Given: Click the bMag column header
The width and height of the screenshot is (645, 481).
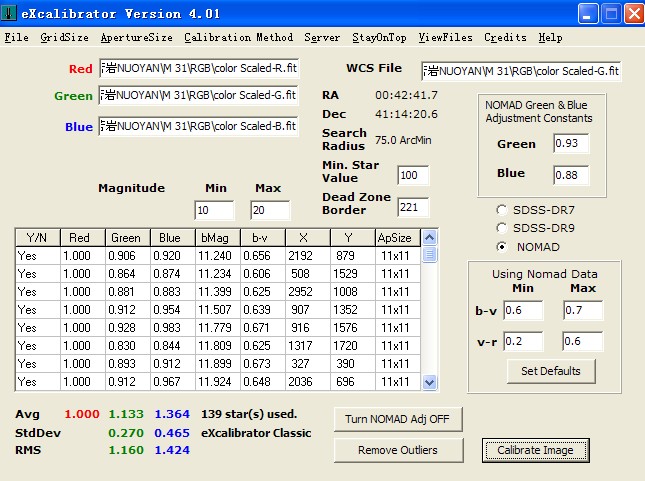Looking at the screenshot, I should point(218,238).
